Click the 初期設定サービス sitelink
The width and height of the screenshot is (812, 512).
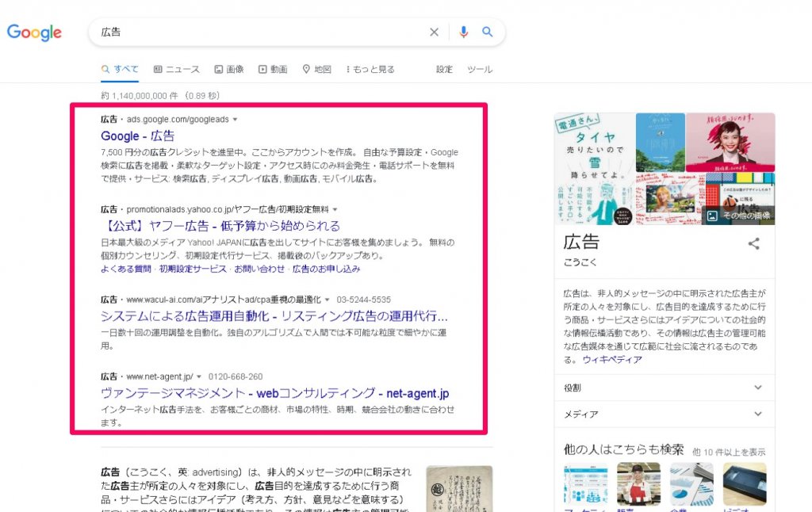(193, 269)
